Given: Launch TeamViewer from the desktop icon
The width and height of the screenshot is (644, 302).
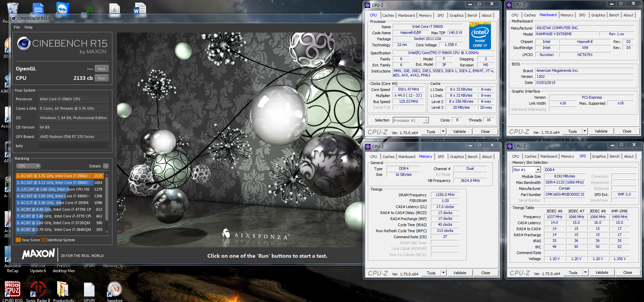Looking at the screenshot, I should (x=63, y=8).
